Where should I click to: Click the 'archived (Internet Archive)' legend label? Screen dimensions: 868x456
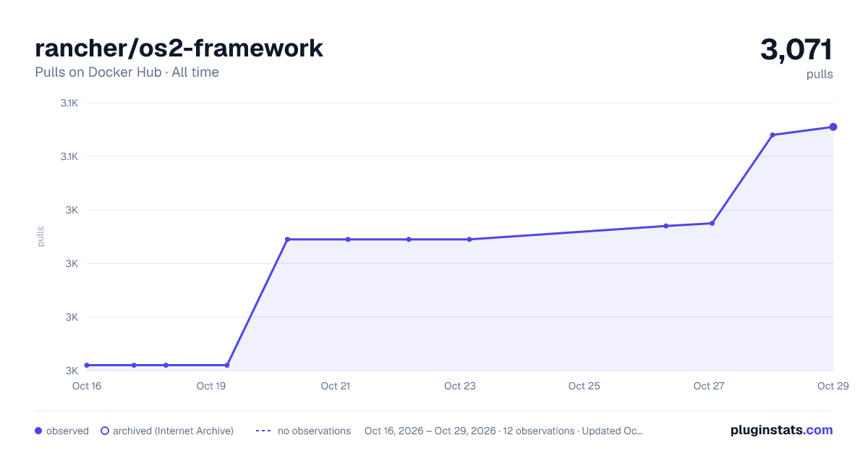point(173,431)
